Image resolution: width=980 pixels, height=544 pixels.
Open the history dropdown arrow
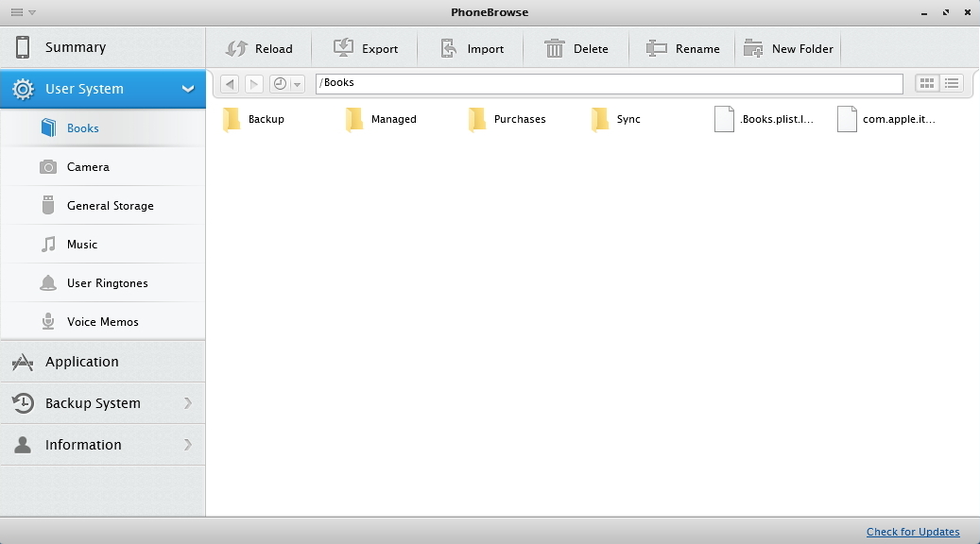click(x=298, y=83)
